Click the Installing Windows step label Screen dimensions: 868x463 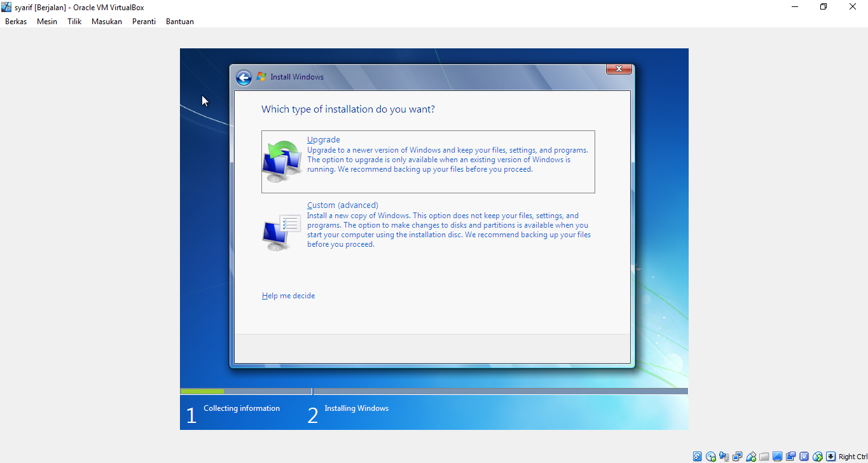tap(356, 408)
